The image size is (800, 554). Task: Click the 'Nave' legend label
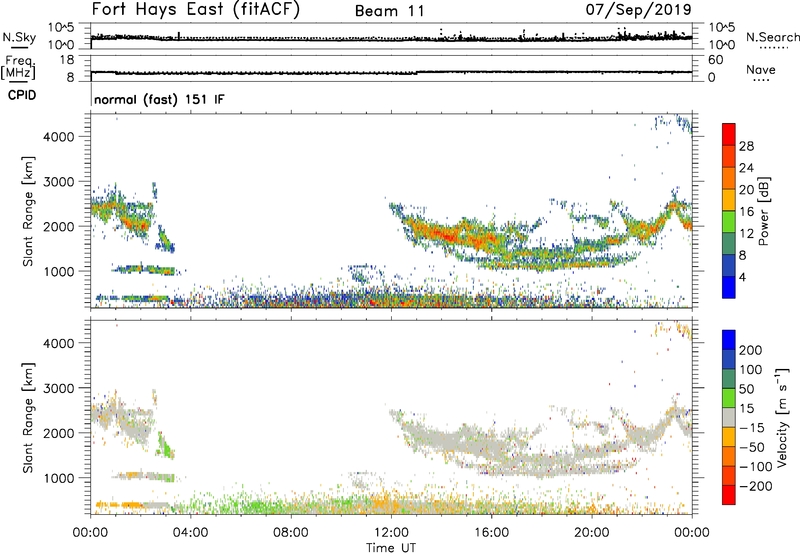tap(761, 69)
